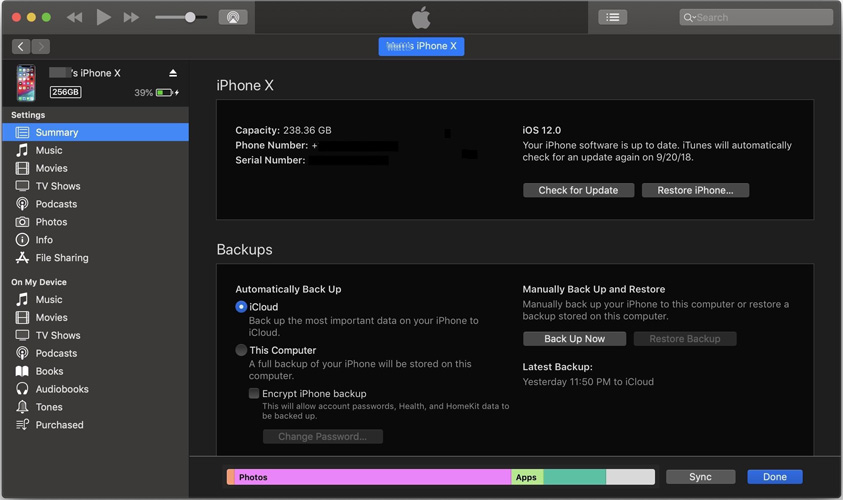Eject the iPhone X device
Viewport: 843px width, 500px height.
coord(173,73)
